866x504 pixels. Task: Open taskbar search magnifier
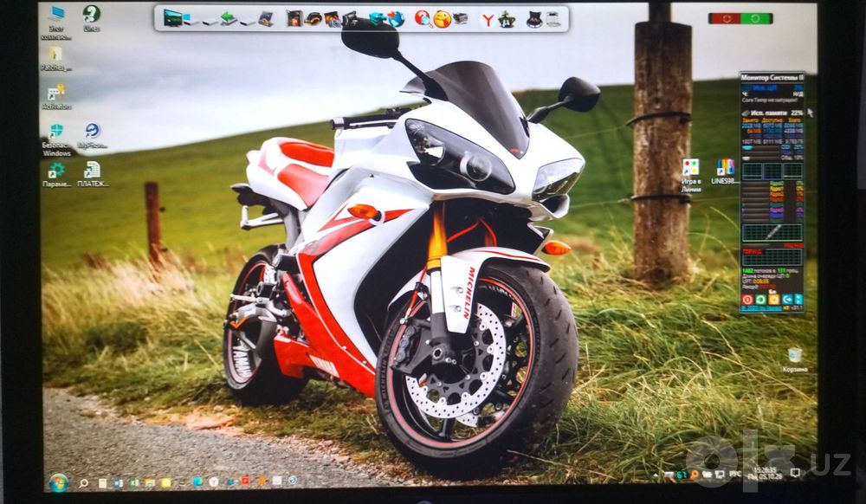pos(83,483)
